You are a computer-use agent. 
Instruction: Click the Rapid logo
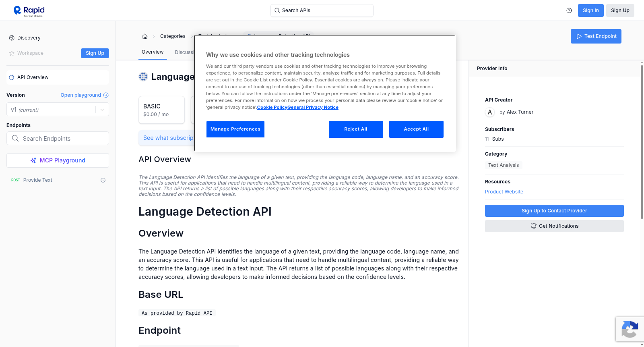tap(29, 11)
